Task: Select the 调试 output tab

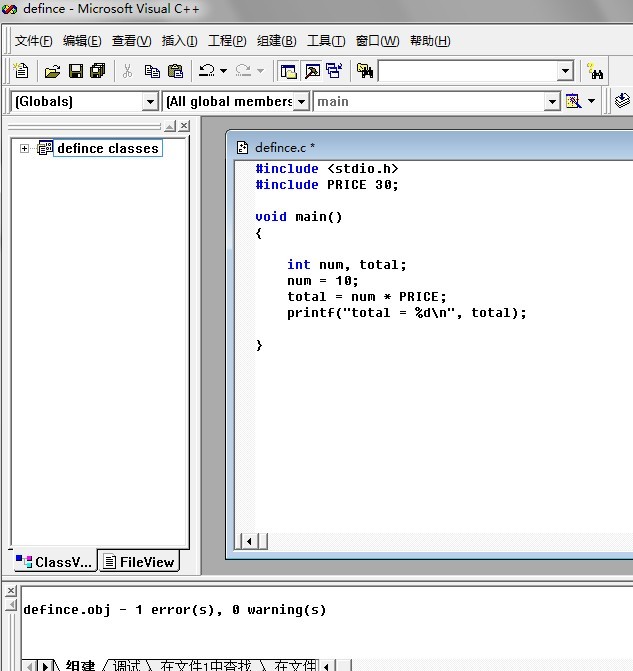Action: coord(126,665)
